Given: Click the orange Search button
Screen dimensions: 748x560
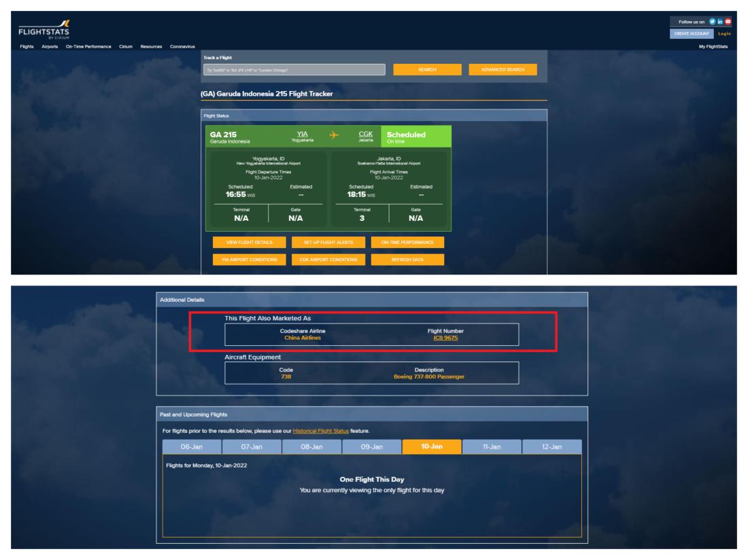Looking at the screenshot, I should tap(427, 69).
